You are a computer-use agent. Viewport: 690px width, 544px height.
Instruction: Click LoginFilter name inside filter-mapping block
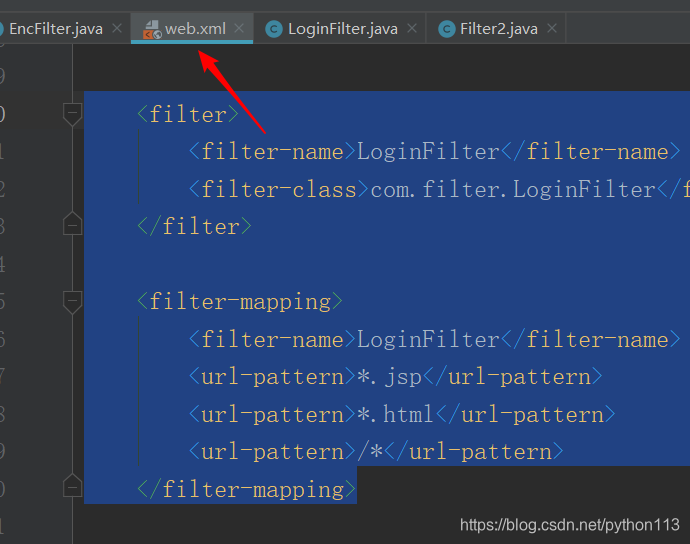[x=428, y=340]
